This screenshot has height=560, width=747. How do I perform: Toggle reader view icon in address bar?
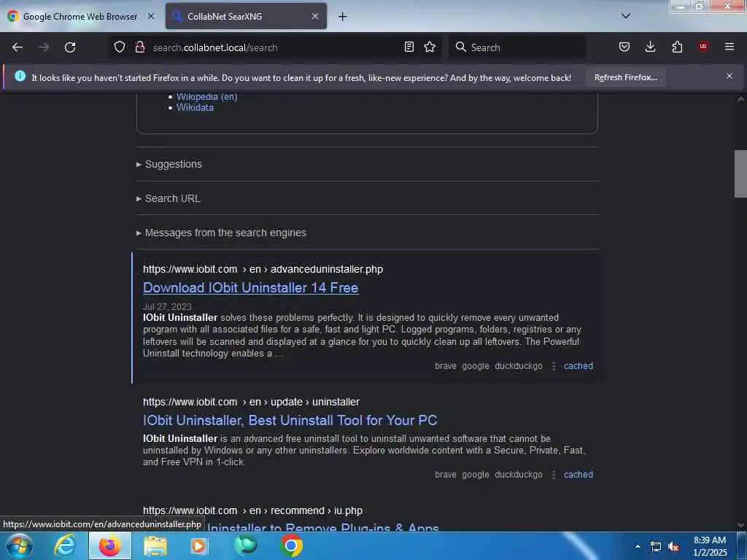pyautogui.click(x=409, y=47)
